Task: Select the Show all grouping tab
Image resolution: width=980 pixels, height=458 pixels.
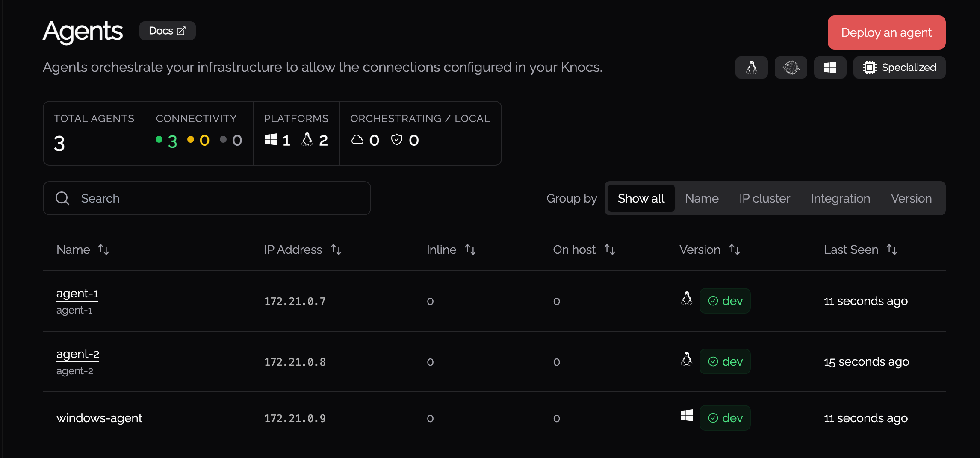Action: 641,198
